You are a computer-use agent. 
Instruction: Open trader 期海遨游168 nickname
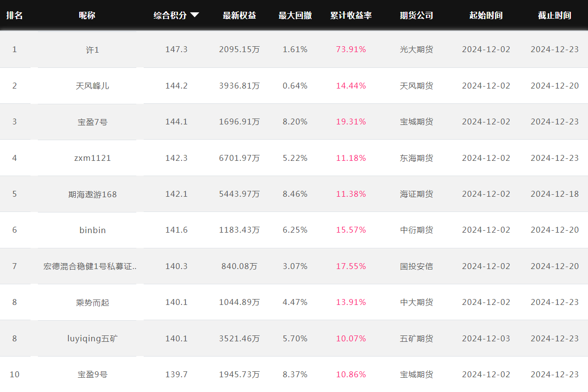tap(92, 194)
